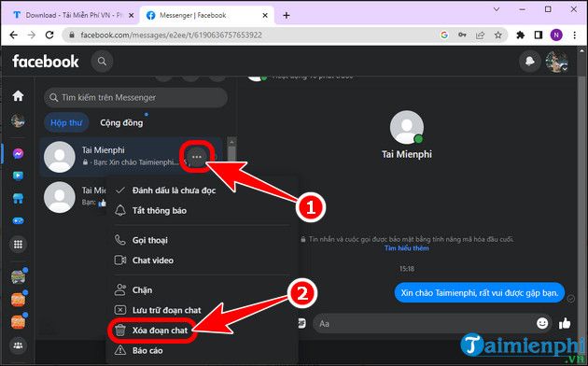Go forward in browser
Viewport: 588px width, 366px height.
click(32, 35)
